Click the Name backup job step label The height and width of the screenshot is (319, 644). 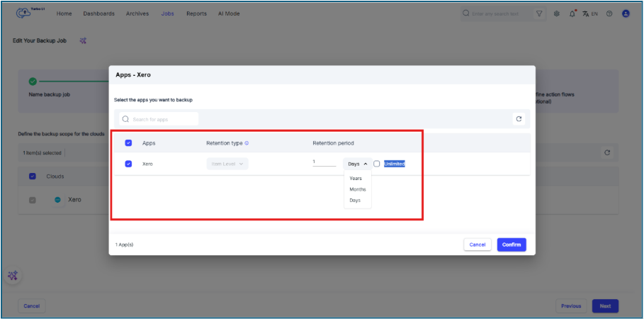point(50,94)
